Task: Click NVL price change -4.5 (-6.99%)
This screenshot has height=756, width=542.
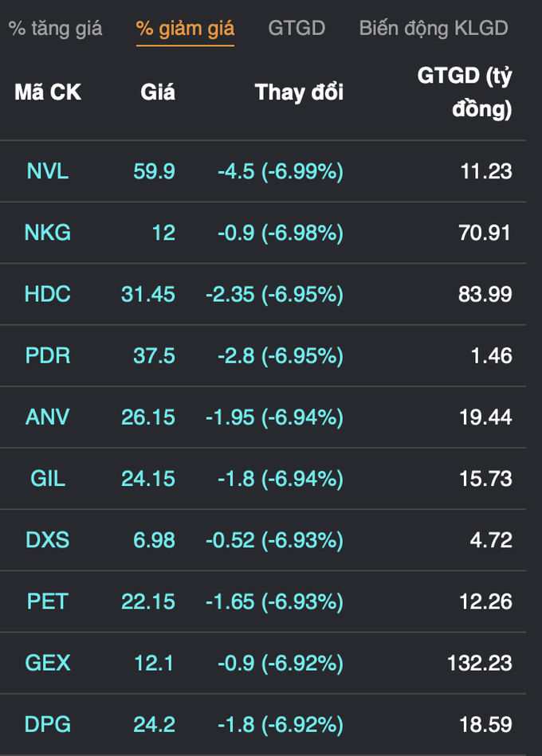Action: point(281,171)
